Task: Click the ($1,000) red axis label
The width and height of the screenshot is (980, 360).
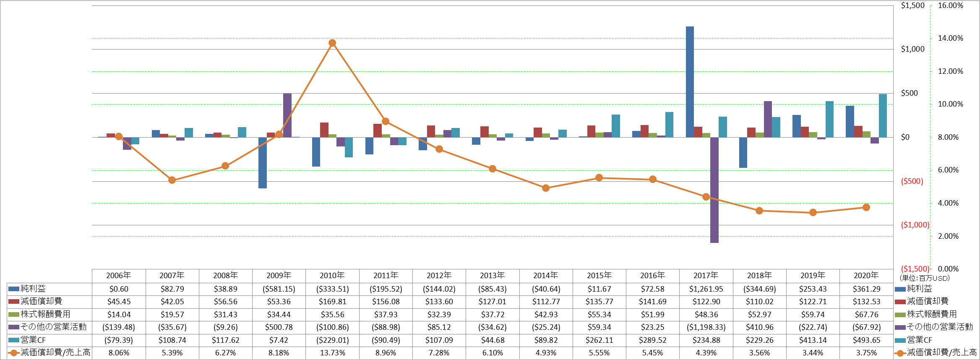Action: coord(915,225)
